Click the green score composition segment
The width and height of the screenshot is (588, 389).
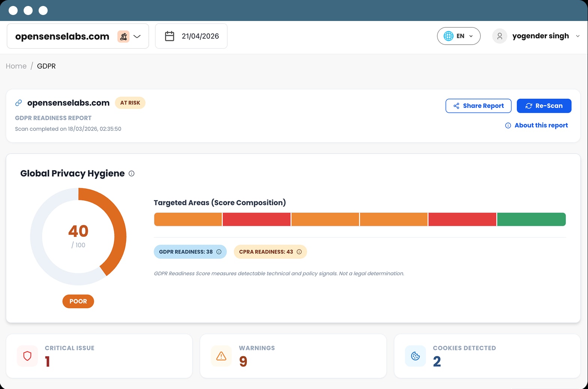click(531, 219)
